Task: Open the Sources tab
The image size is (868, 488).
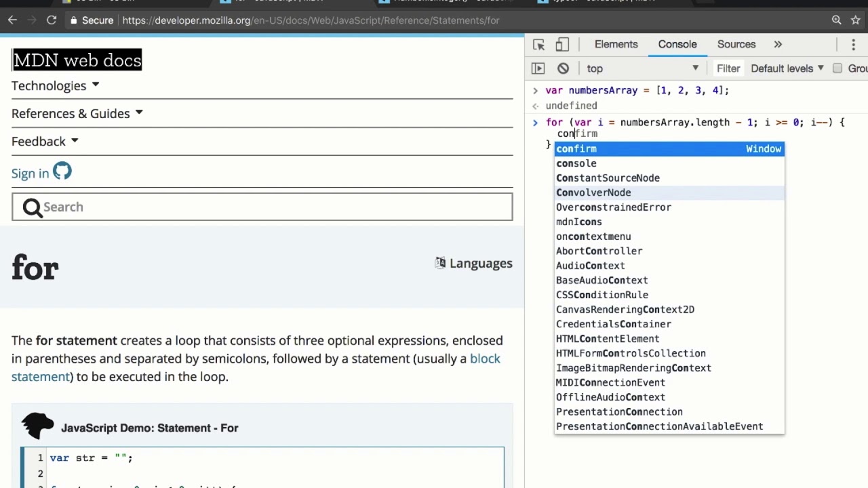Action: coord(736,45)
